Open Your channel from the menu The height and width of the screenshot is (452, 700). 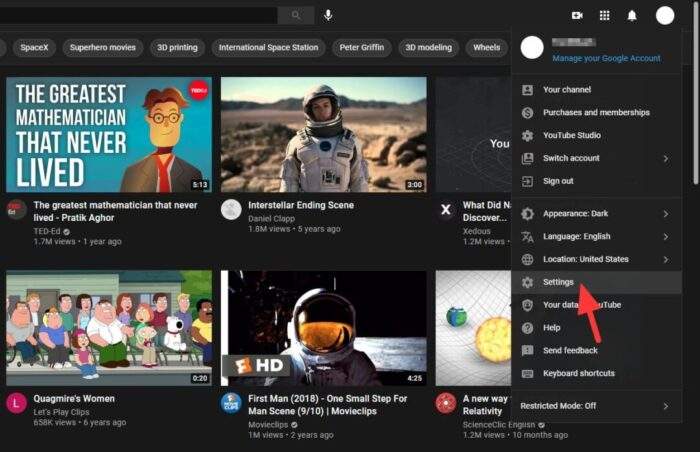click(596, 90)
